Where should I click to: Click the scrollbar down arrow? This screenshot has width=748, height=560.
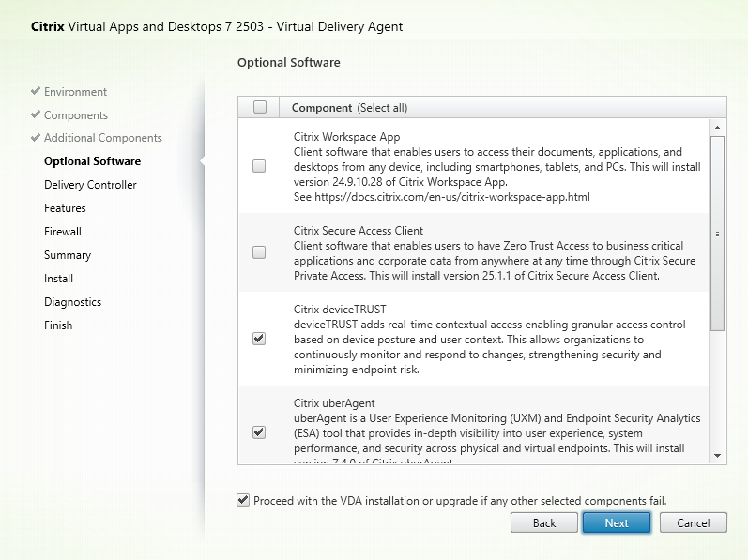click(x=718, y=455)
